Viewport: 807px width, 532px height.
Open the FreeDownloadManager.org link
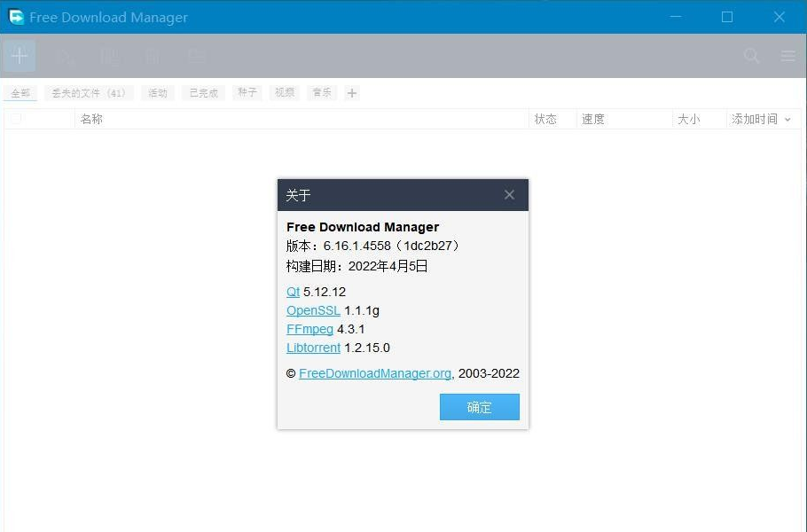click(374, 373)
